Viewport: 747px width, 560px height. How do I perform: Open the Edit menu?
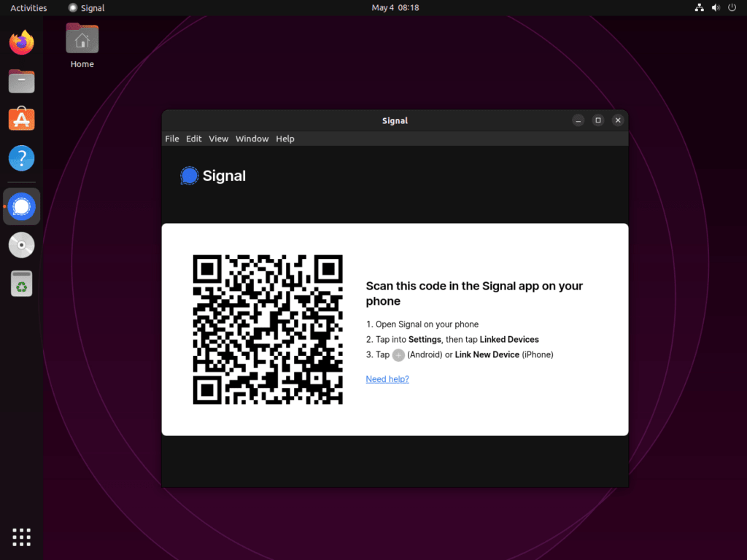193,139
